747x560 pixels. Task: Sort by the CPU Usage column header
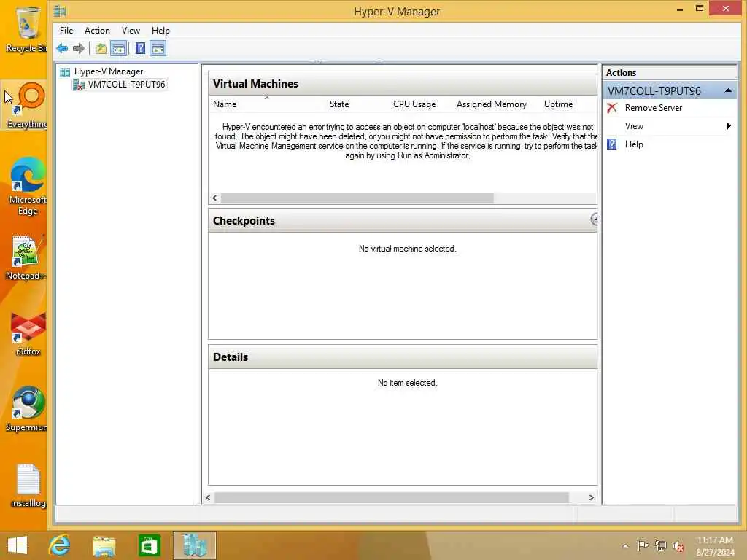[414, 104]
